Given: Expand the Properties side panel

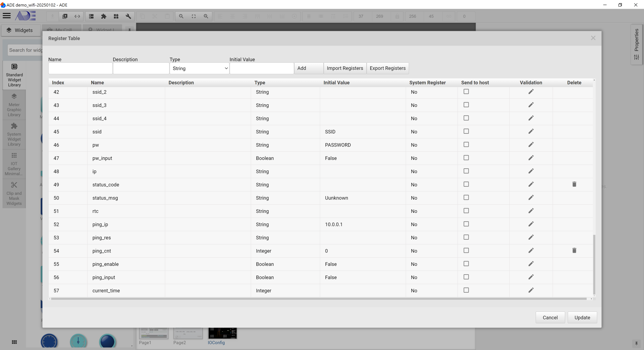Looking at the screenshot, I should coord(636,44).
